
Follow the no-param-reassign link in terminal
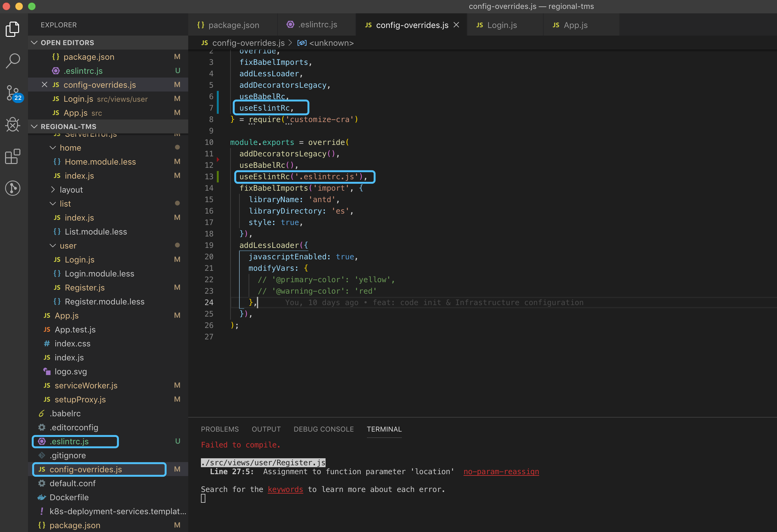coord(501,472)
